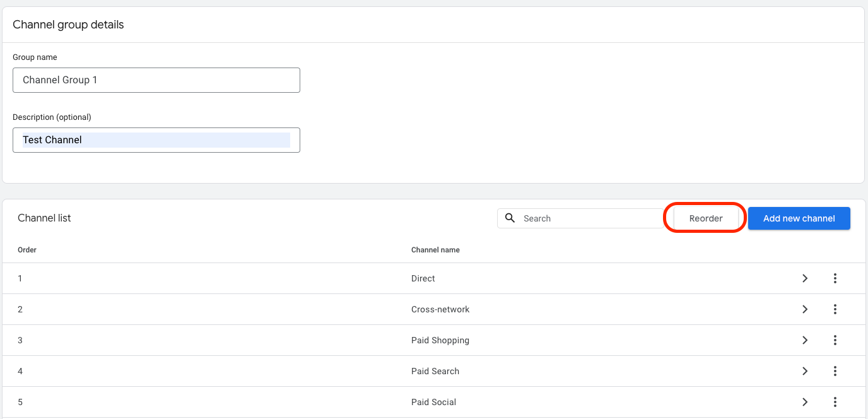Select the Paid Search channel name
The image size is (868, 419).
click(435, 371)
